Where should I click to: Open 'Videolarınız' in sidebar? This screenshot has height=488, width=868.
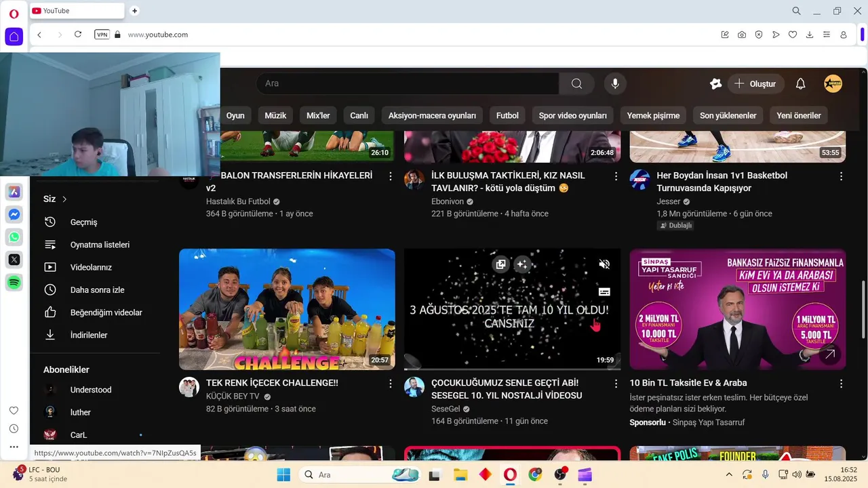pos(95,267)
